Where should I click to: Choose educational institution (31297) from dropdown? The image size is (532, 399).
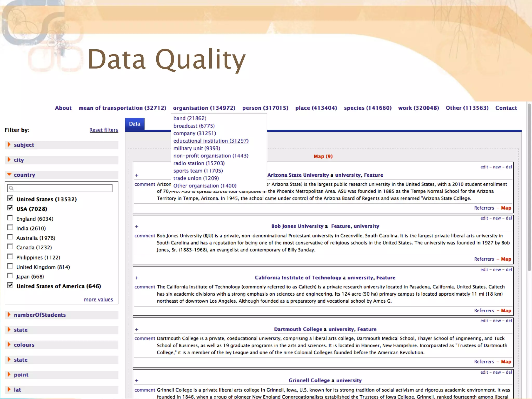211,141
